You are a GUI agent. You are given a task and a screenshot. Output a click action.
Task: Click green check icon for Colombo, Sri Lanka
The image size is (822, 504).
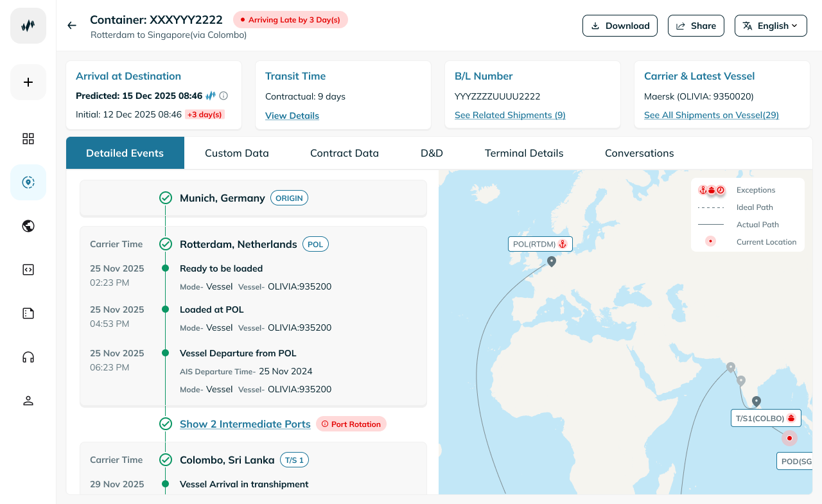[166, 460]
